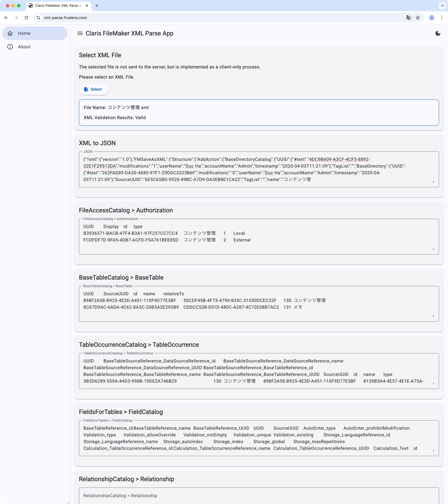Click the 'FieldsForTables > FieldCatalog' heading
The height and width of the screenshot is (504, 448).
click(121, 412)
